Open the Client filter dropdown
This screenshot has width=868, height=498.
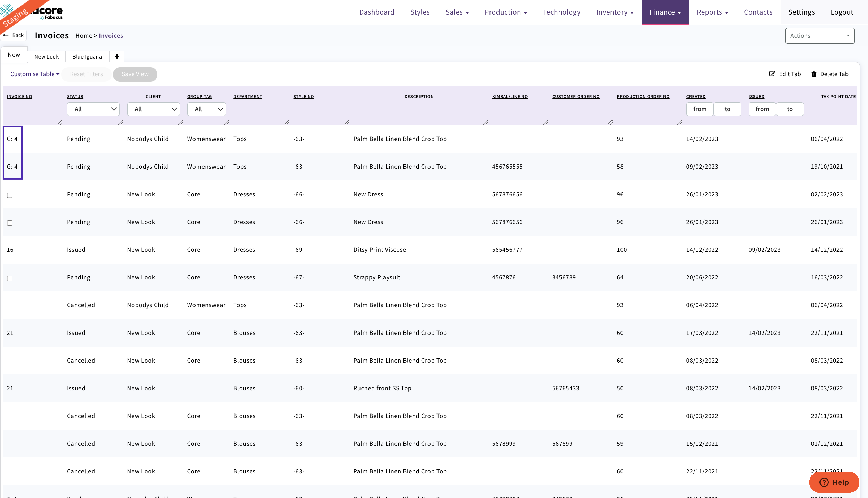click(x=153, y=109)
